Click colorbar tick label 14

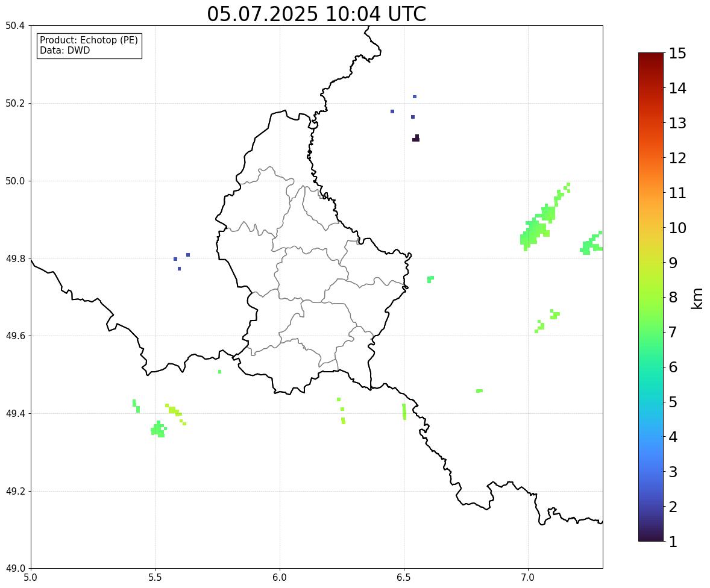(x=677, y=89)
